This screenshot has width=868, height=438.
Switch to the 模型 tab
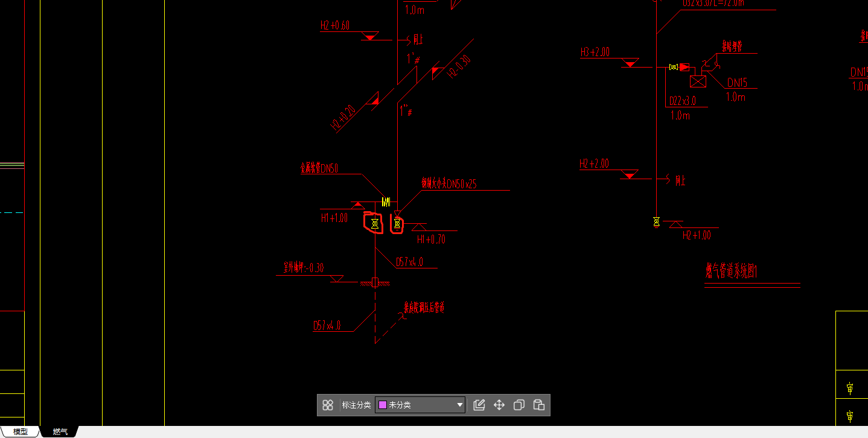[20, 431]
